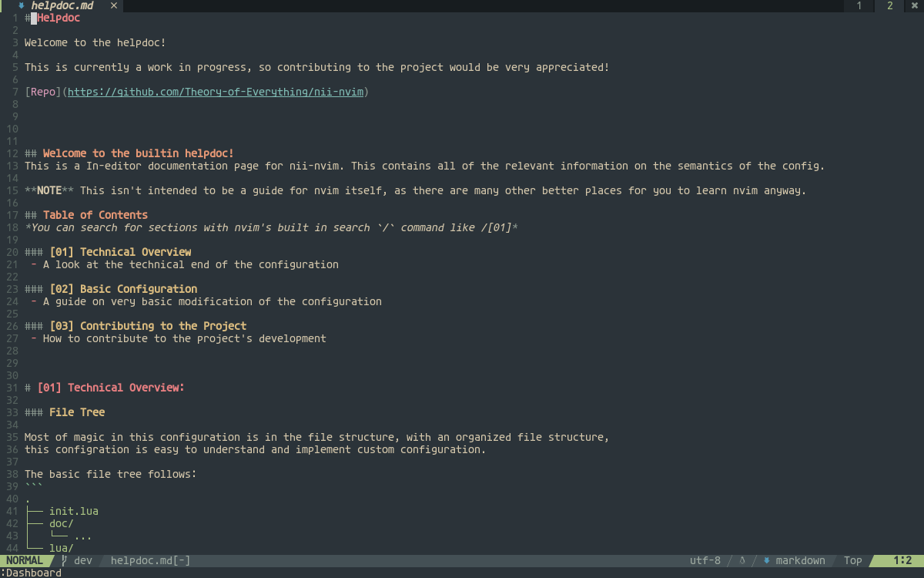
Task: Click the '1:2' cursor position indicator
Action: pos(902,560)
